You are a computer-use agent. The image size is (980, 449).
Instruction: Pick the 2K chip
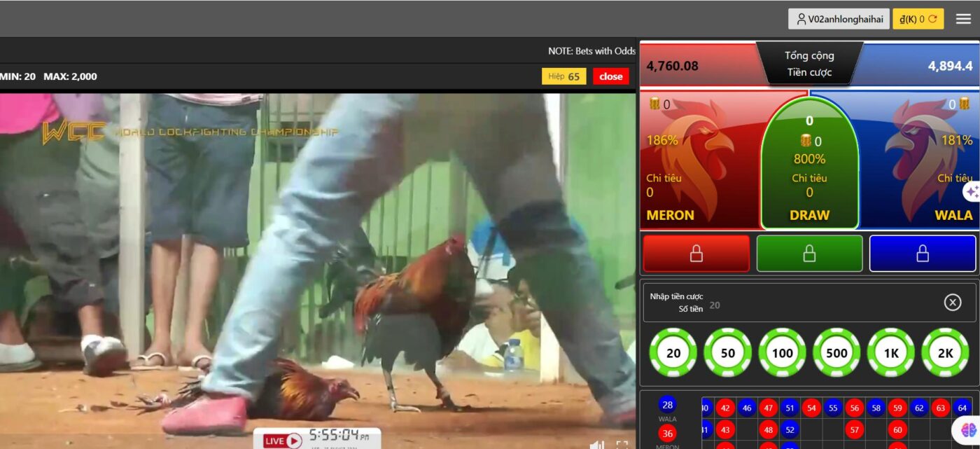tap(945, 353)
